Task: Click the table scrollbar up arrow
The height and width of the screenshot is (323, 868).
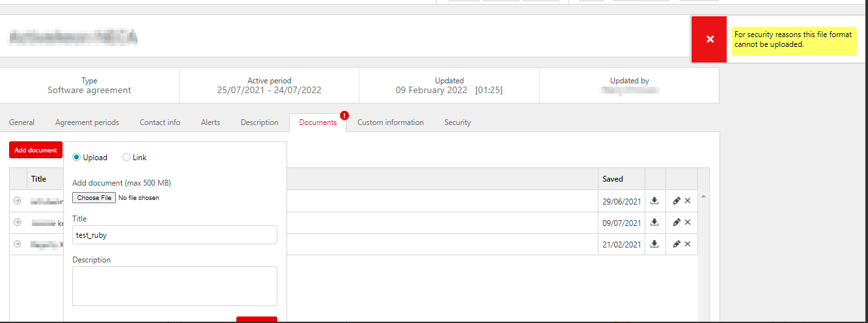Action: [x=703, y=196]
